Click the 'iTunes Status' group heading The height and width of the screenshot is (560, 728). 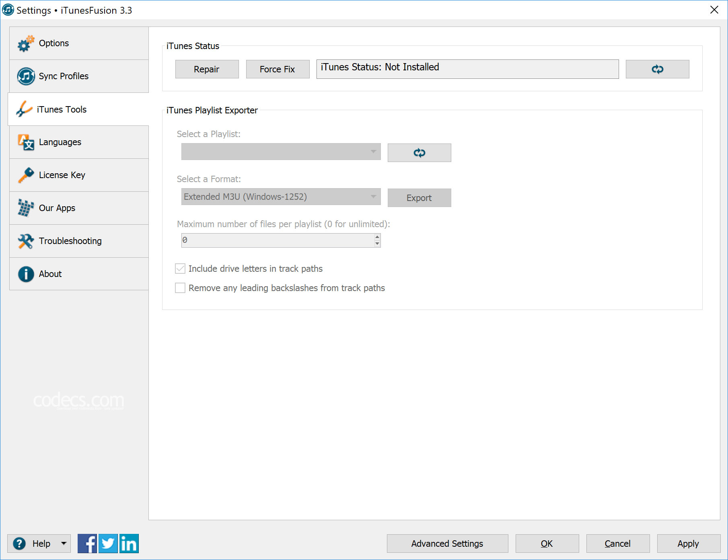tap(193, 46)
